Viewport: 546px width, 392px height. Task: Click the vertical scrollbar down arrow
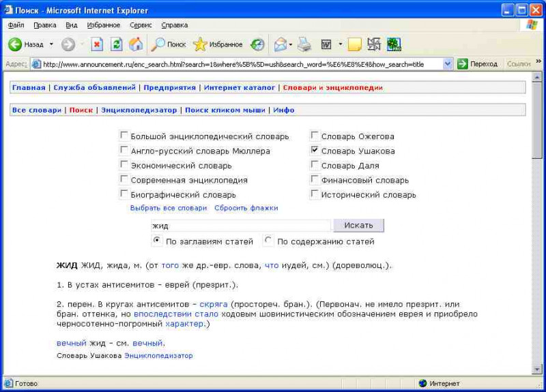pyautogui.click(x=536, y=370)
